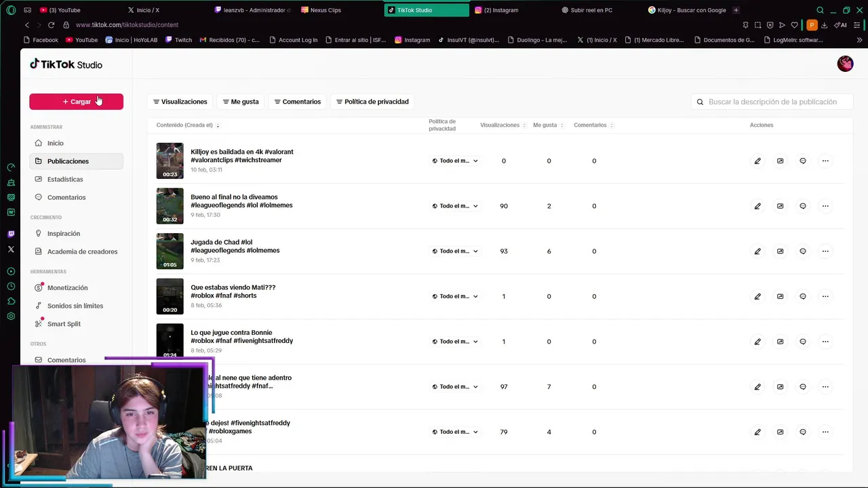Image resolution: width=868 pixels, height=488 pixels.
Task: Open the profile avatar menu
Action: pyautogui.click(x=845, y=64)
